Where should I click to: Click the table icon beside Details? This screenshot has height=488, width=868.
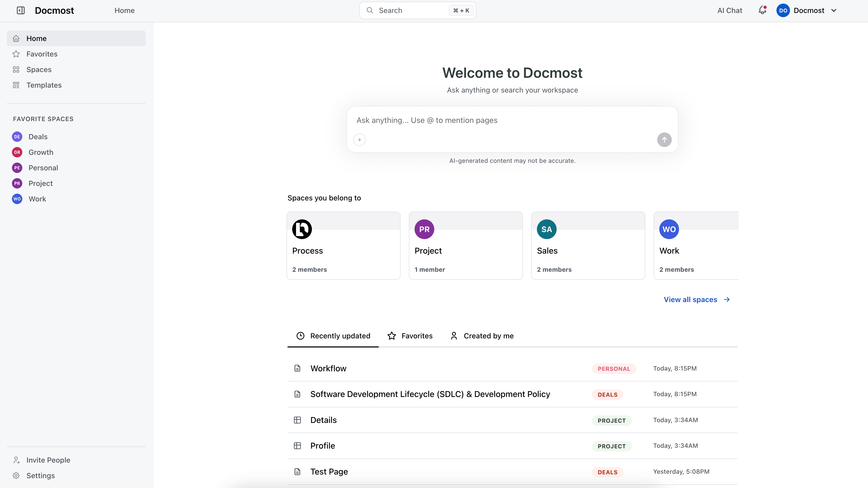tap(297, 420)
